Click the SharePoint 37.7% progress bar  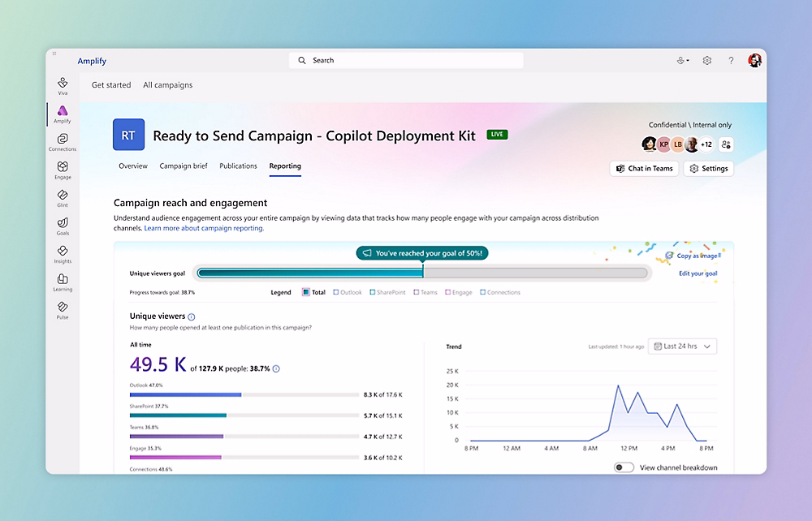tap(244, 416)
